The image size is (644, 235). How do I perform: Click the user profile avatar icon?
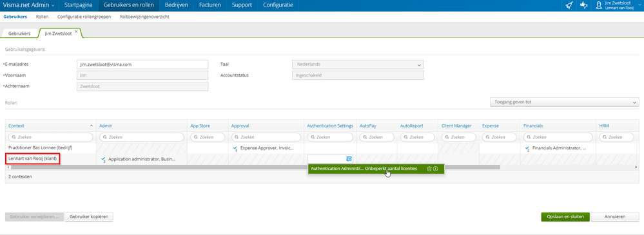tap(600, 5)
